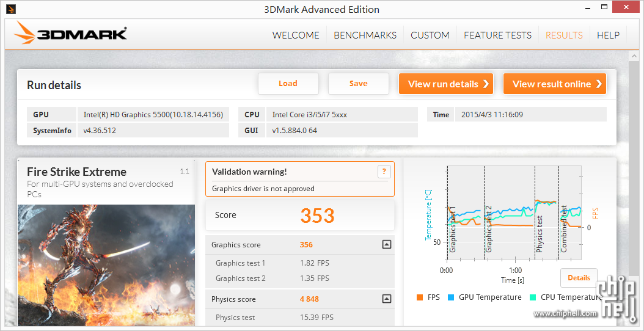Click the performance chart area
The width and height of the screenshot is (644, 331).
pyautogui.click(x=514, y=213)
